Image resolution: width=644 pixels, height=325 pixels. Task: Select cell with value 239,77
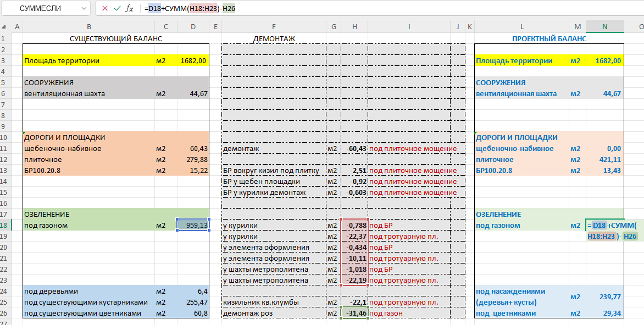604,296
